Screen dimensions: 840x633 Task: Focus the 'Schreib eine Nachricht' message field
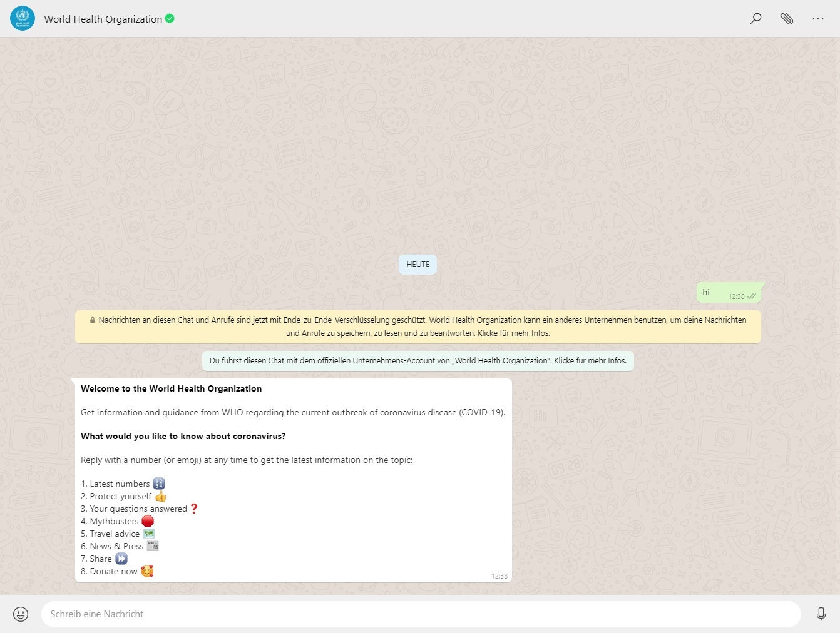(x=421, y=614)
